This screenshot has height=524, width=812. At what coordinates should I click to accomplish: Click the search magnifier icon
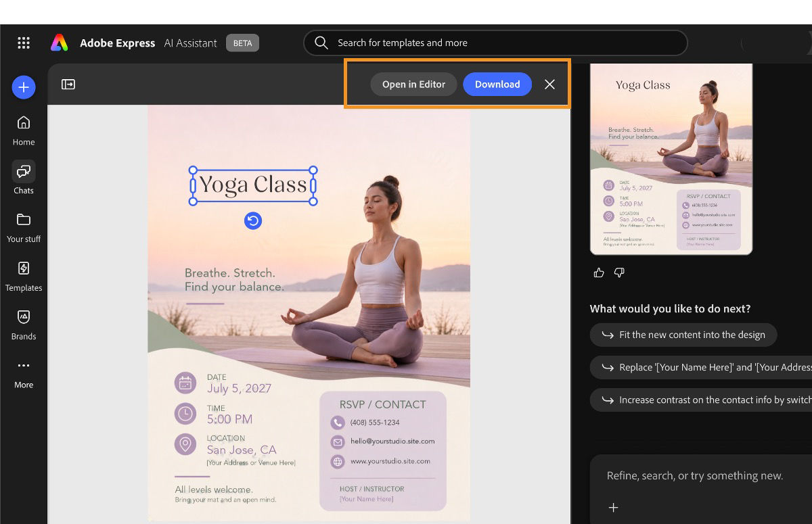321,43
